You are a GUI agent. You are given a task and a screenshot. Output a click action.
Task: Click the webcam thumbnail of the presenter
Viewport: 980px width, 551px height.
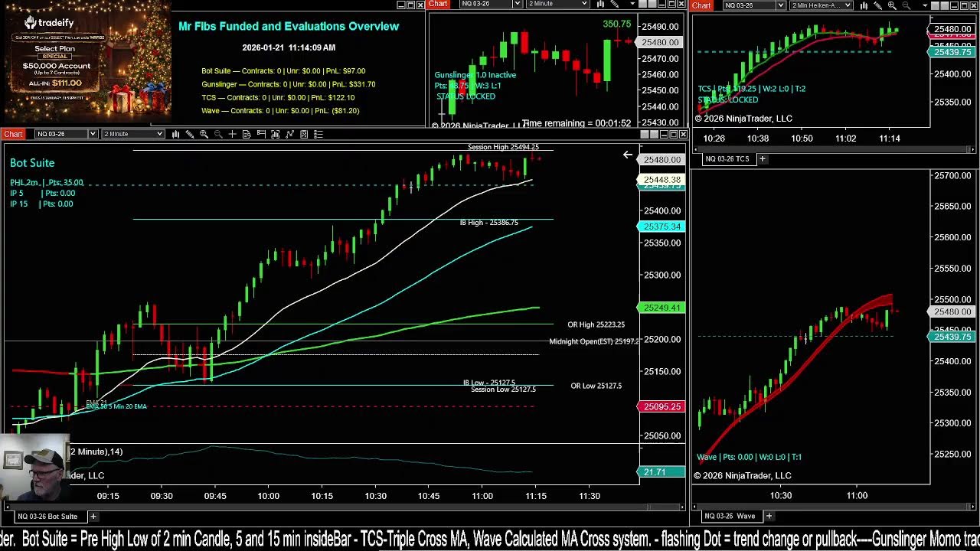(34, 467)
